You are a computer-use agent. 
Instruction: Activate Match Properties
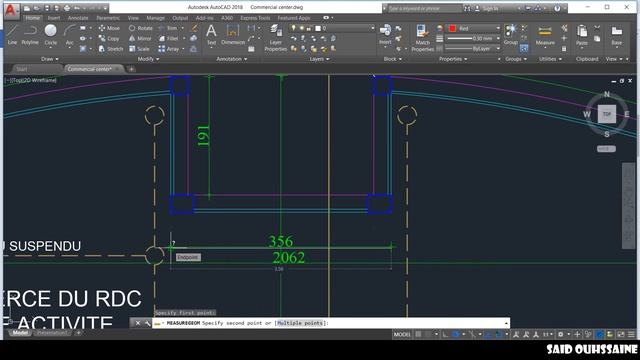tap(422, 38)
